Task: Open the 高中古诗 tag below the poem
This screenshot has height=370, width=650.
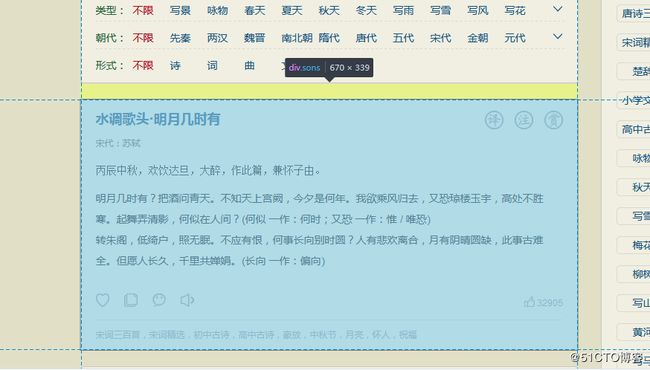Action: (256, 334)
